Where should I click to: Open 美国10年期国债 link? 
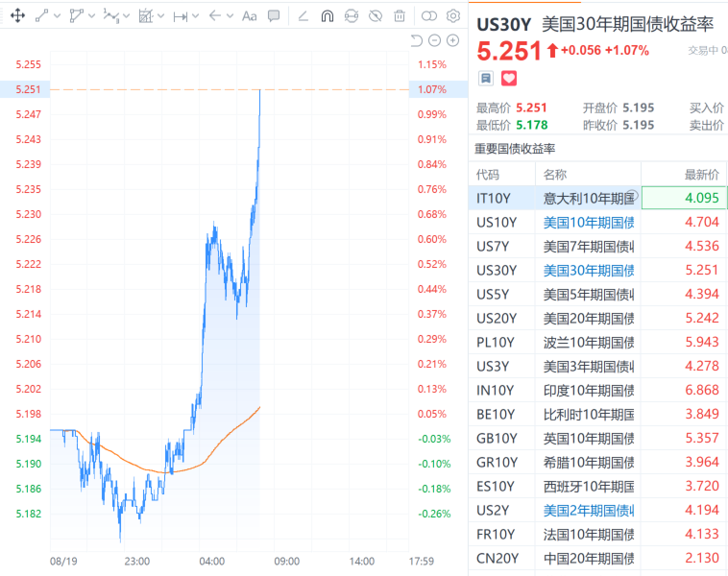pos(589,223)
